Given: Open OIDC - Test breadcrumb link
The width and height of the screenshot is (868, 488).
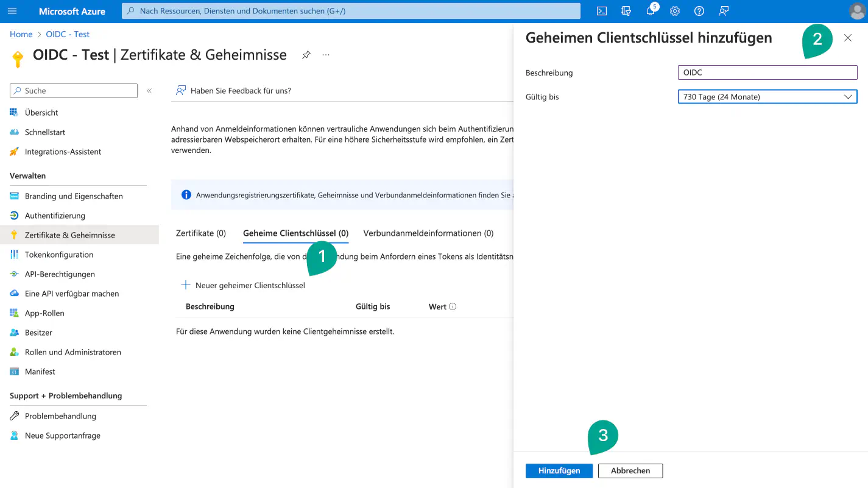Looking at the screenshot, I should 68,34.
